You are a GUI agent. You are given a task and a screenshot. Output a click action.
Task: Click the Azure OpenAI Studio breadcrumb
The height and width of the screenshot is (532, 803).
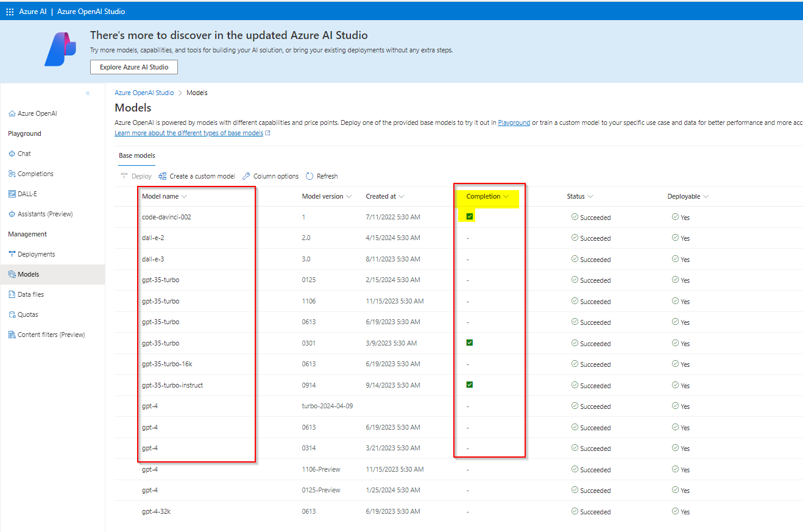pos(144,92)
